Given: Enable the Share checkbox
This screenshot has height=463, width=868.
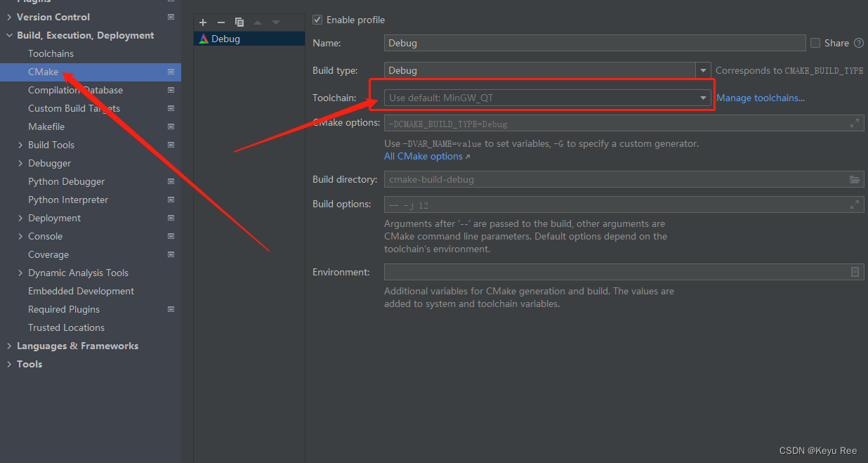Looking at the screenshot, I should [x=816, y=43].
